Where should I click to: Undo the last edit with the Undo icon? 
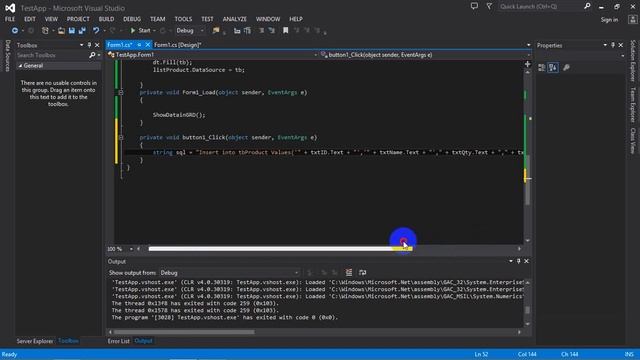pos(96,31)
